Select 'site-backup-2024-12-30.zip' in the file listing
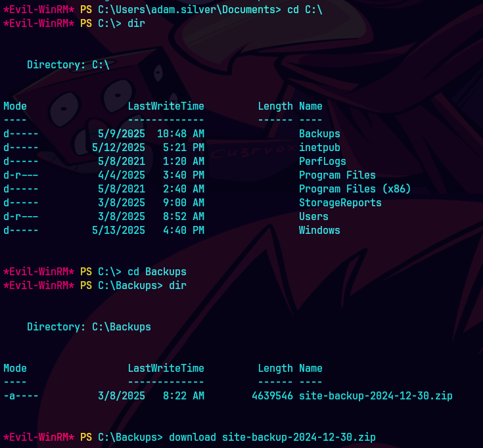Image resolution: width=483 pixels, height=448 pixels. 376,396
